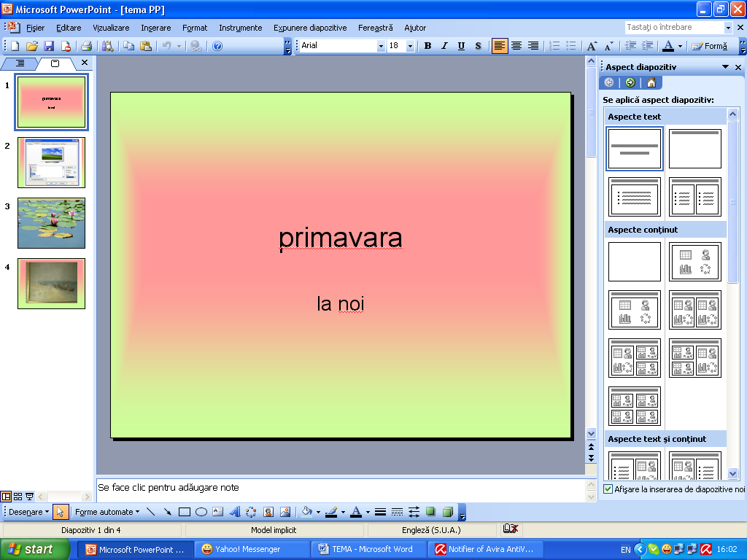Viewport: 747px width, 560px height.
Task: Open the Expunere diapozitive menu
Action: click(310, 28)
